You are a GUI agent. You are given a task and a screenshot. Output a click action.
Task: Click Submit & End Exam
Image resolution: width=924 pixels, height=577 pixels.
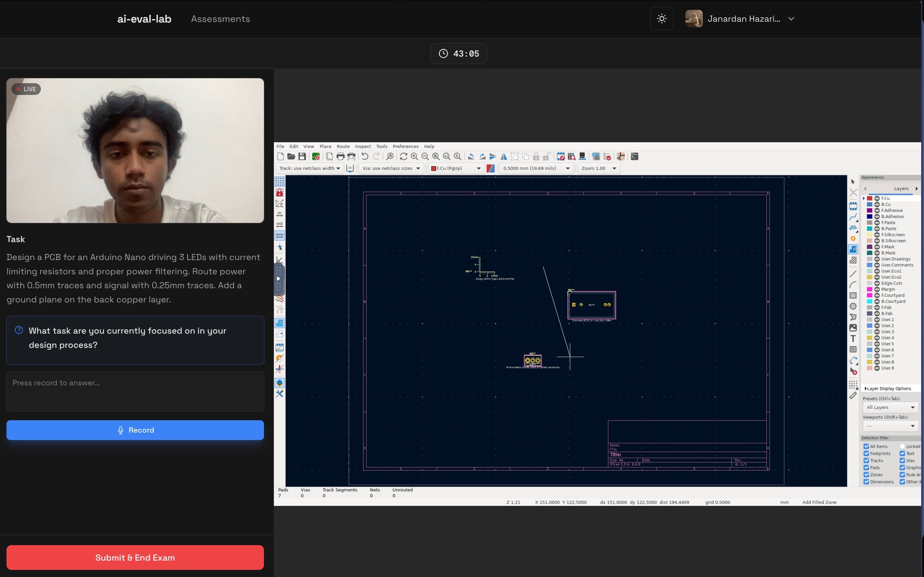(134, 557)
